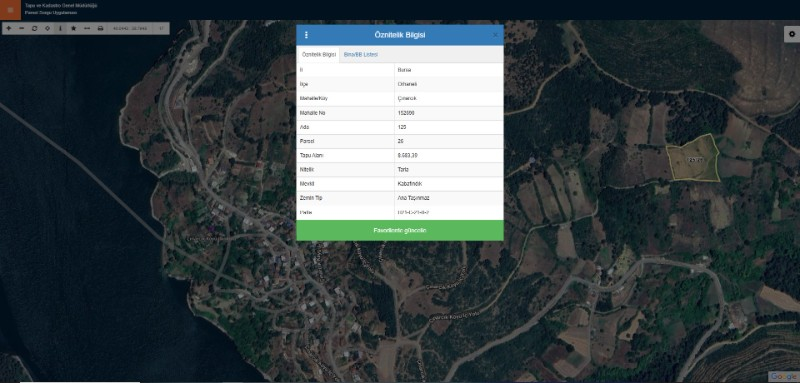Click the refresh map icon
This screenshot has width=800, height=383.
tap(35, 28)
